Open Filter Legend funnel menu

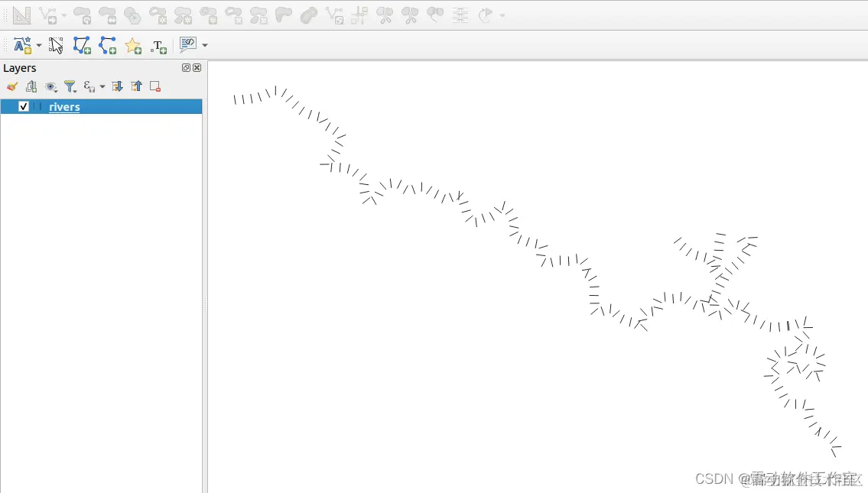coord(70,86)
